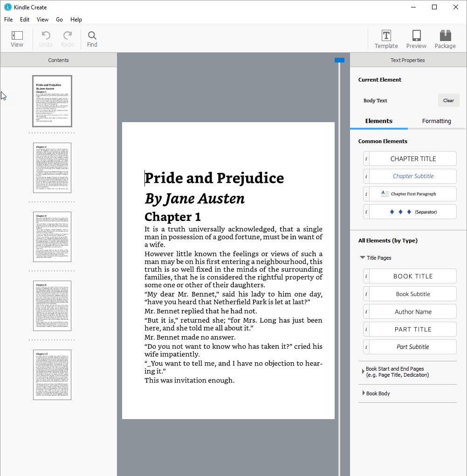467x476 pixels.
Task: Clear the current Body Text element
Action: pyautogui.click(x=448, y=101)
